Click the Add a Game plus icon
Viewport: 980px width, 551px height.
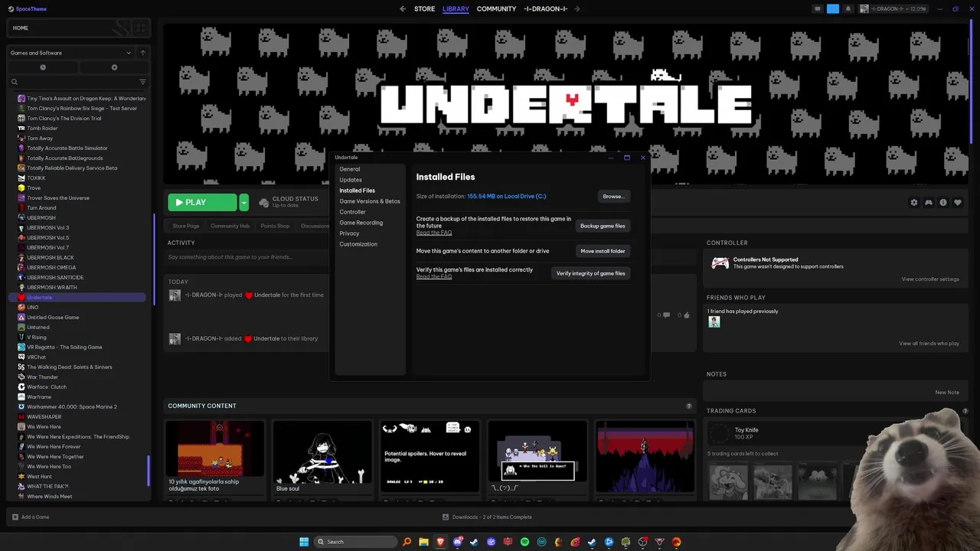coord(15,517)
